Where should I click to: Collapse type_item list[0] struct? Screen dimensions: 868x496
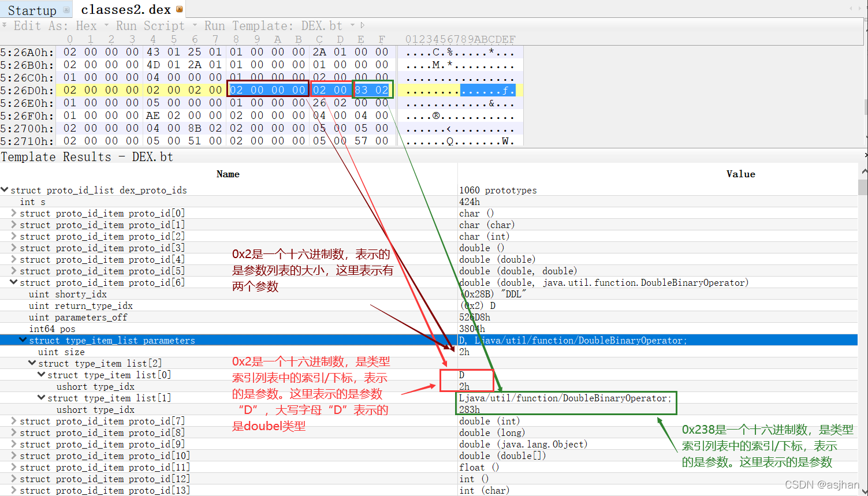[42, 375]
